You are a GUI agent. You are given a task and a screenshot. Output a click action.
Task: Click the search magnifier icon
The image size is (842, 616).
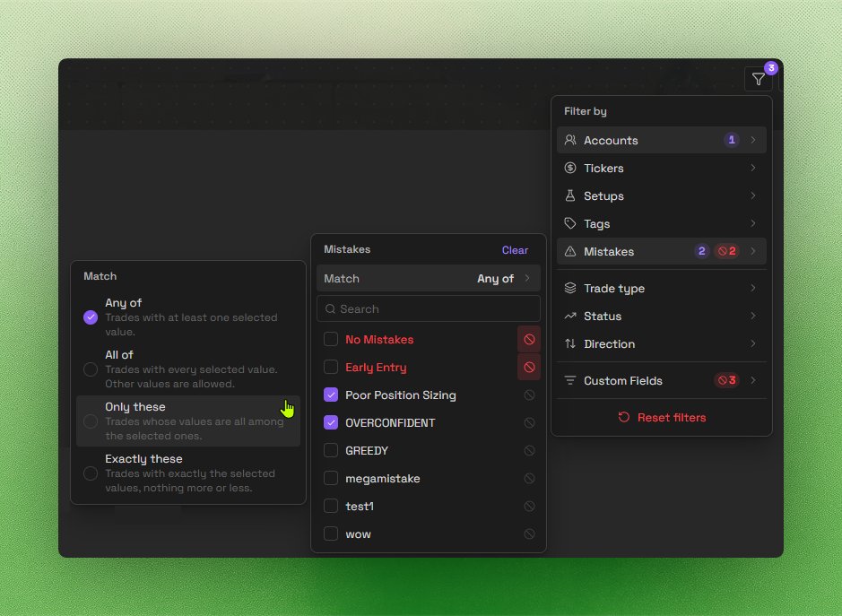coord(330,308)
